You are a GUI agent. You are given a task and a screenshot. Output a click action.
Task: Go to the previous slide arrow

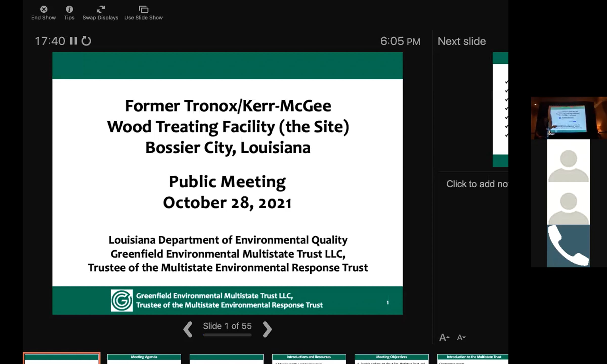188,329
